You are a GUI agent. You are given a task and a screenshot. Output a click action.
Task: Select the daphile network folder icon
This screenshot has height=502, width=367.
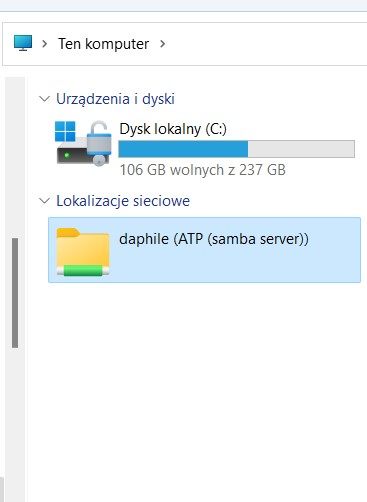click(83, 252)
